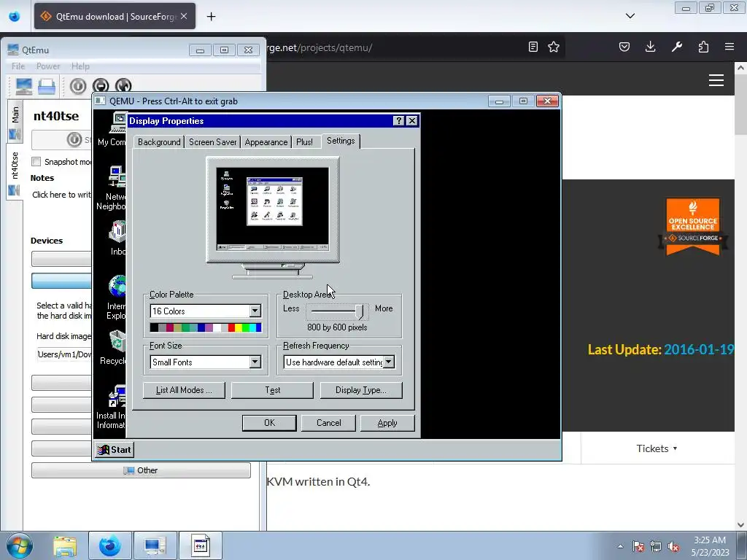Click the monitor preview thumbnail

[273, 209]
